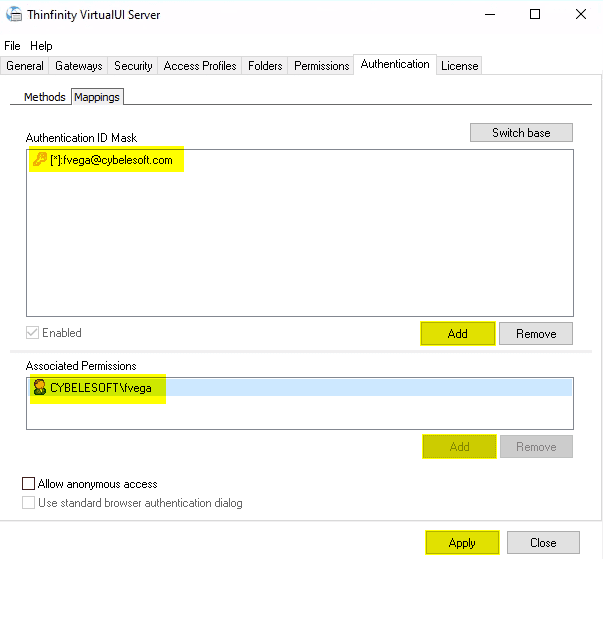Open the File menu
Screen dimensions: 603x626
(x=12, y=46)
